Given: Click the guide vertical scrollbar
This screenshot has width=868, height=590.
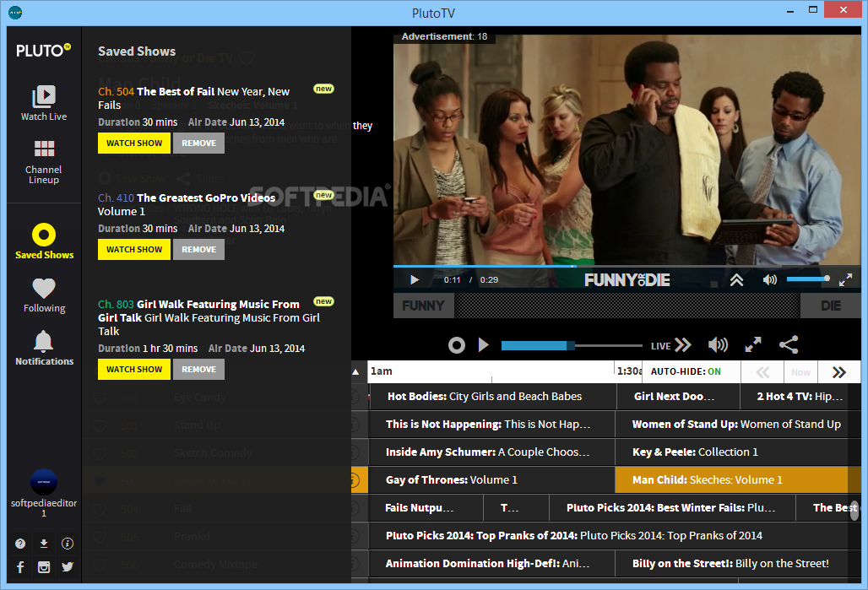Looking at the screenshot, I should pos(854,510).
